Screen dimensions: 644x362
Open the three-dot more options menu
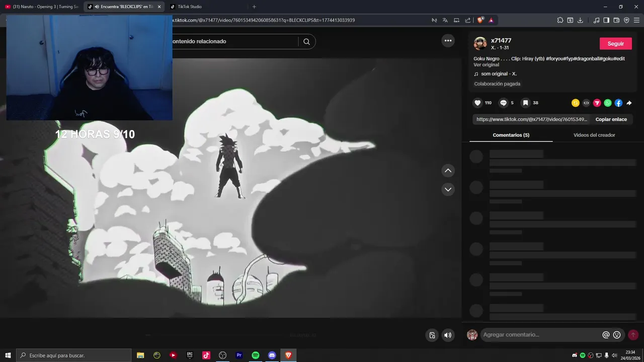click(x=448, y=41)
